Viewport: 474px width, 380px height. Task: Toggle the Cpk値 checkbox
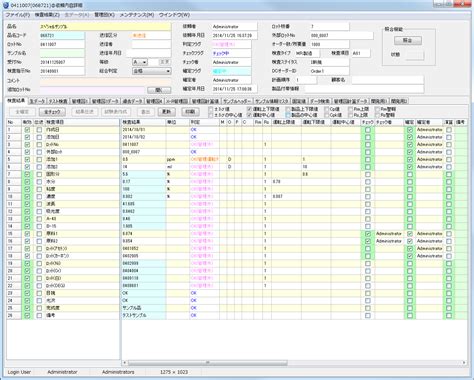[x=327, y=115]
